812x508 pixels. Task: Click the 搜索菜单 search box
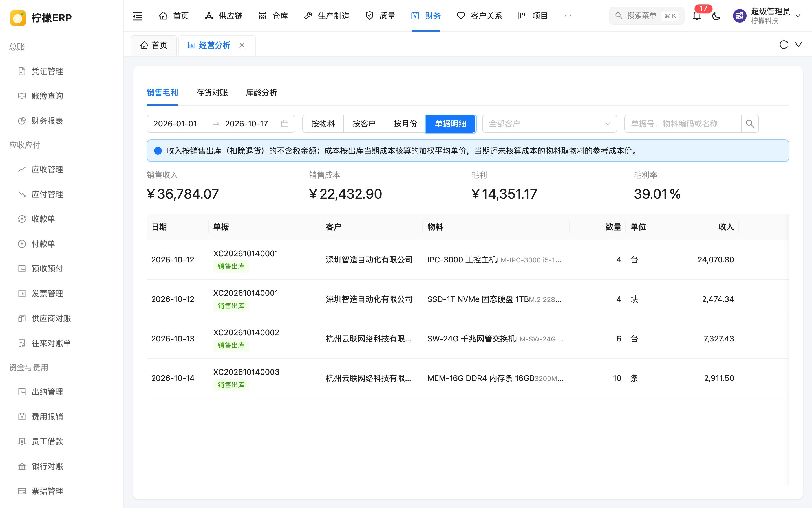pyautogui.click(x=646, y=16)
